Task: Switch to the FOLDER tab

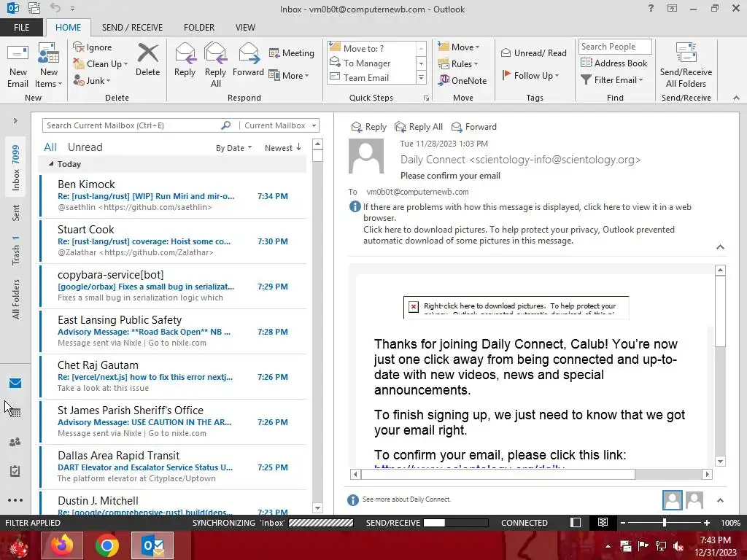Action: point(199,28)
